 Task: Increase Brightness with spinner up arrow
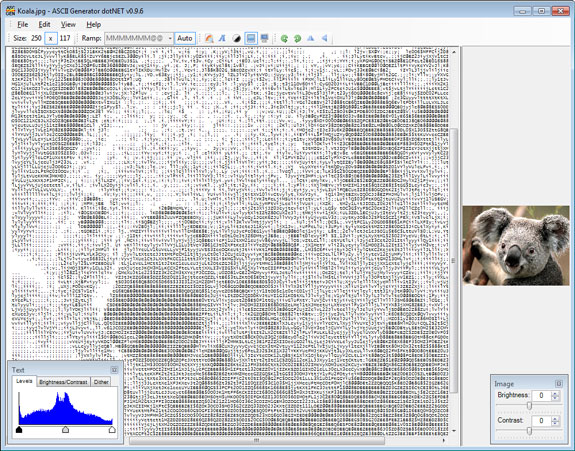pos(555,393)
